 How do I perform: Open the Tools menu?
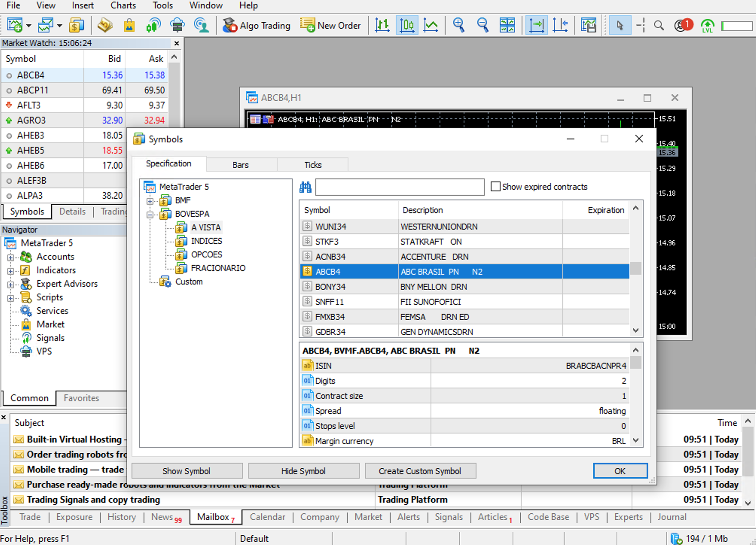click(x=163, y=5)
